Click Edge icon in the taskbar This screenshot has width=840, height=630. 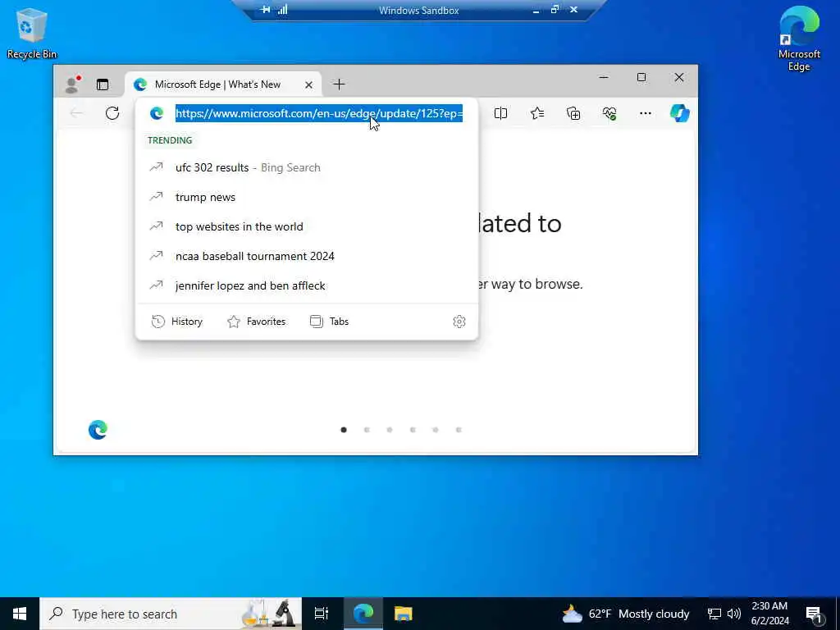coord(363,614)
